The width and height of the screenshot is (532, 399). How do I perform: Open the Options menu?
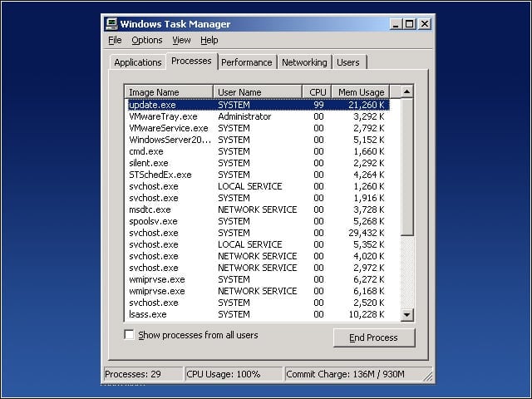[147, 40]
